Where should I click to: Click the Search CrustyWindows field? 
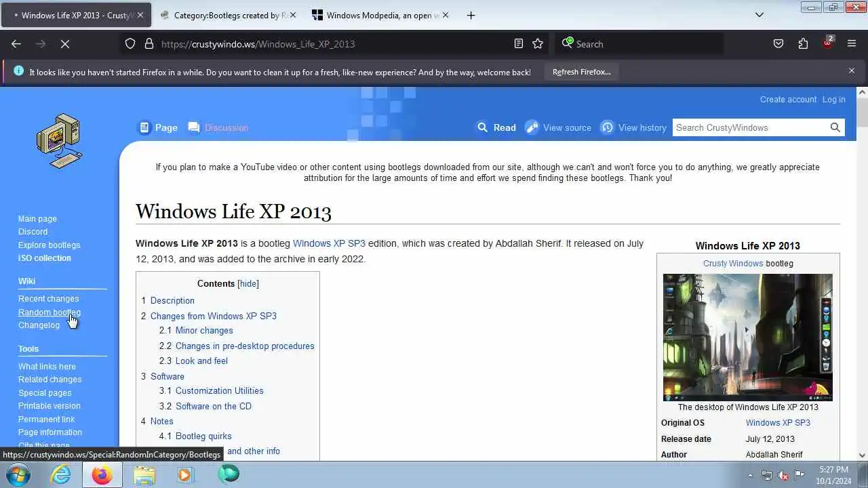[749, 127]
